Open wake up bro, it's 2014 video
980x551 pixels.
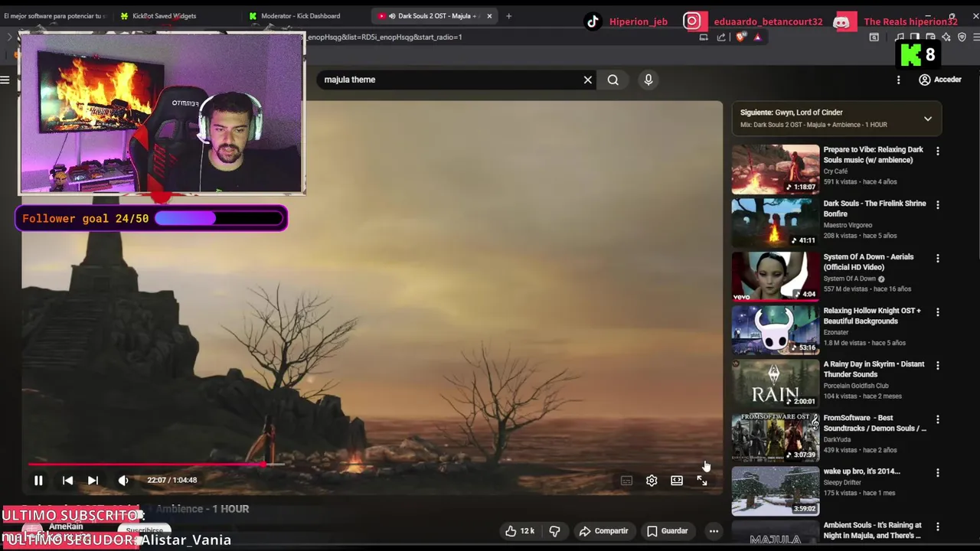pos(775,491)
